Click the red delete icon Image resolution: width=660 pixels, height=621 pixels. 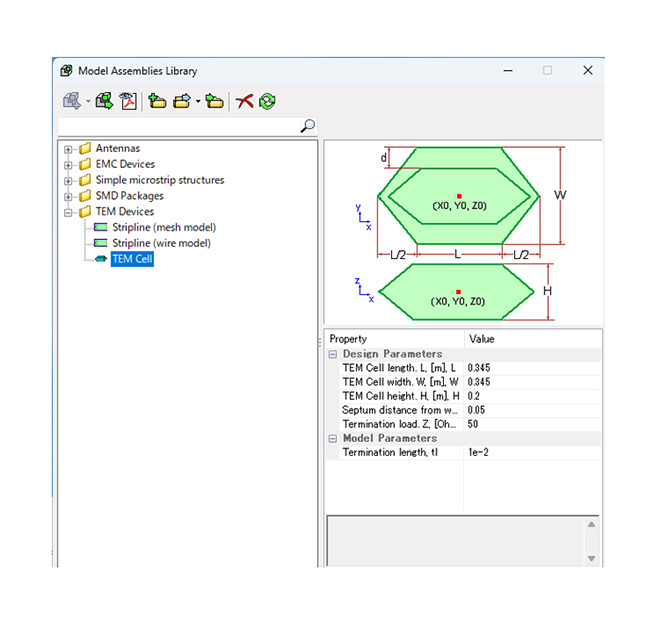[x=244, y=101]
